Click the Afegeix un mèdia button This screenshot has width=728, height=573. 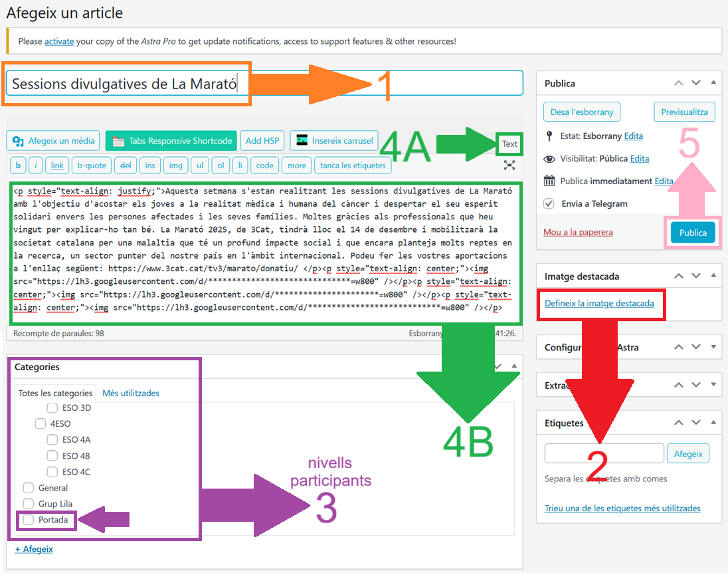click(53, 141)
